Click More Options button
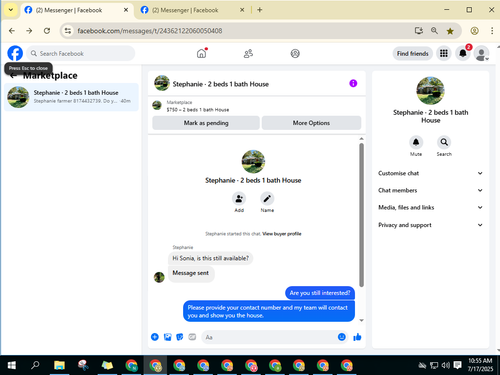This screenshot has width=500, height=375. pyautogui.click(x=311, y=123)
